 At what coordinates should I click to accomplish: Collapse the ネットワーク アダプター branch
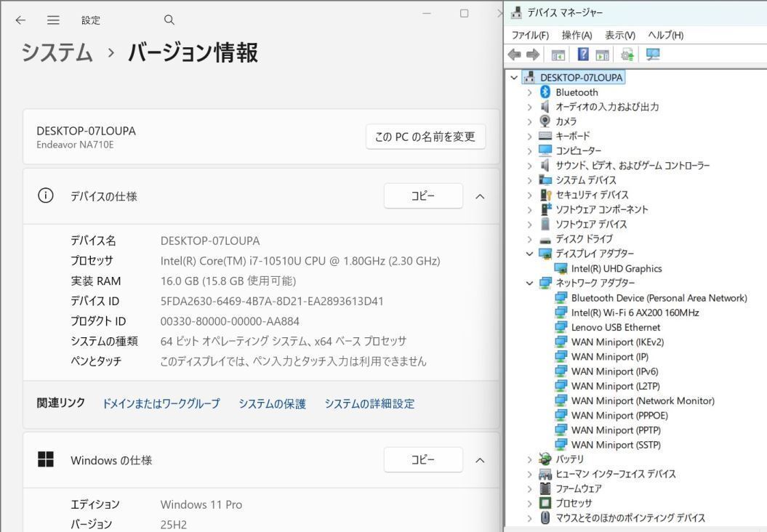coord(529,283)
